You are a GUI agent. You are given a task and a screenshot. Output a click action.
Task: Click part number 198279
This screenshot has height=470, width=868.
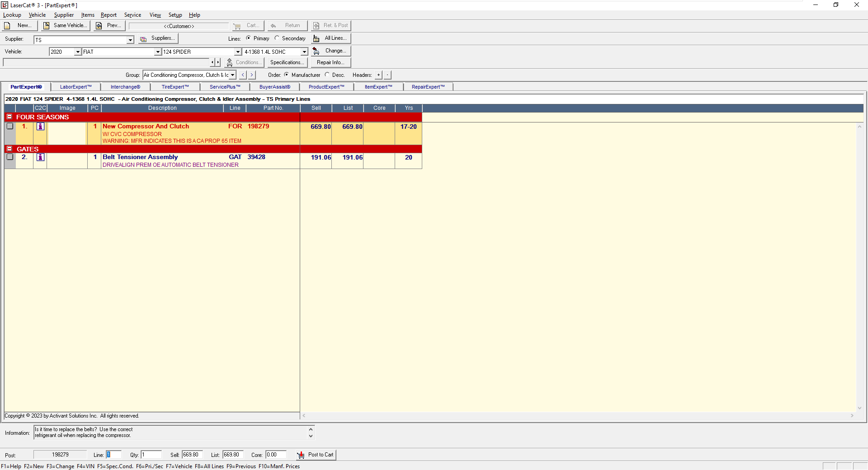click(x=258, y=127)
